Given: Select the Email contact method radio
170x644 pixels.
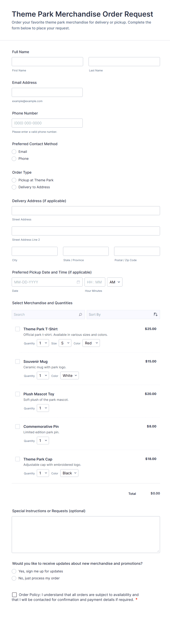Looking at the screenshot, I should tap(14, 152).
